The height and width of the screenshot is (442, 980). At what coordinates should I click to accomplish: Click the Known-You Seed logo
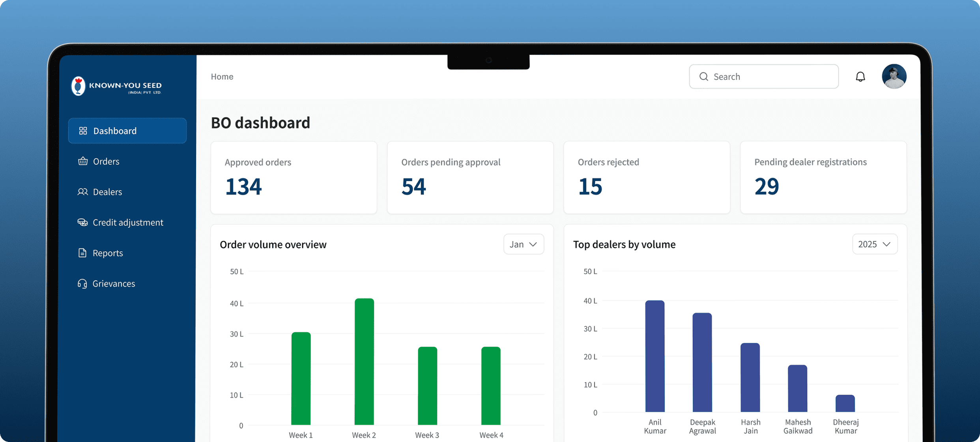point(116,86)
